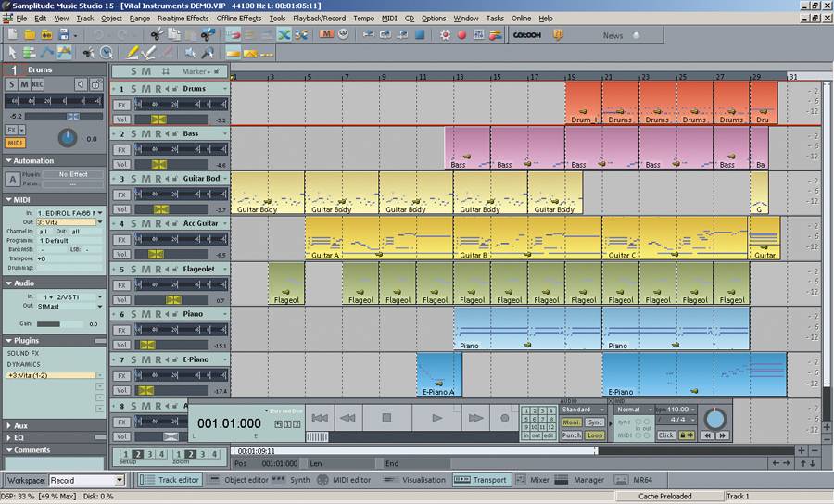Open Audio Out StMast dropdown
The width and height of the screenshot is (834, 504).
point(100,307)
